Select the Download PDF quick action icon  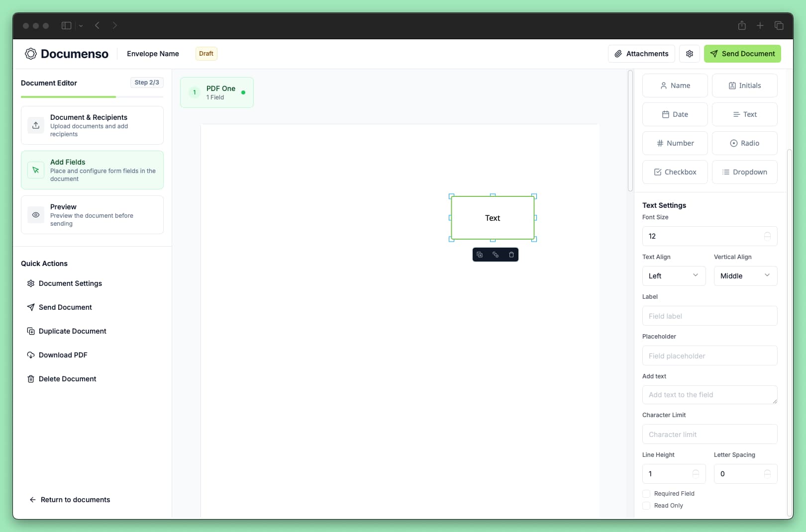pos(31,355)
